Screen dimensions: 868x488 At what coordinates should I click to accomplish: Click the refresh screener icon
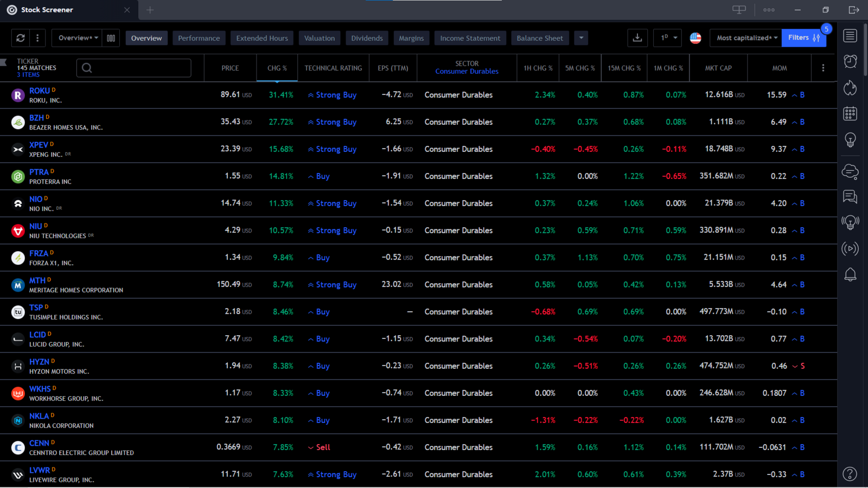coord(21,38)
